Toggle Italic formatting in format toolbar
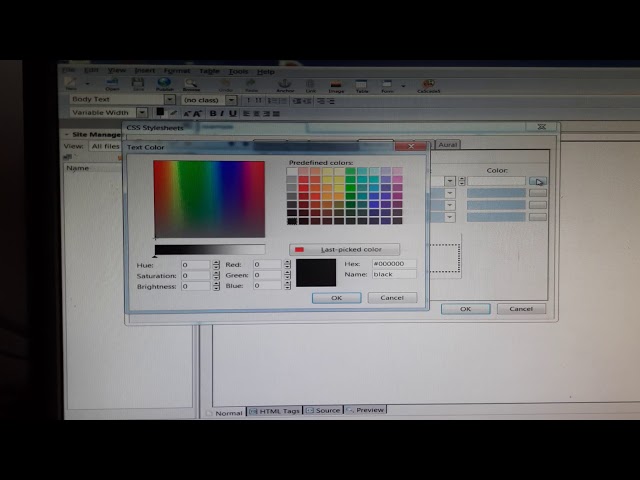 [223, 113]
